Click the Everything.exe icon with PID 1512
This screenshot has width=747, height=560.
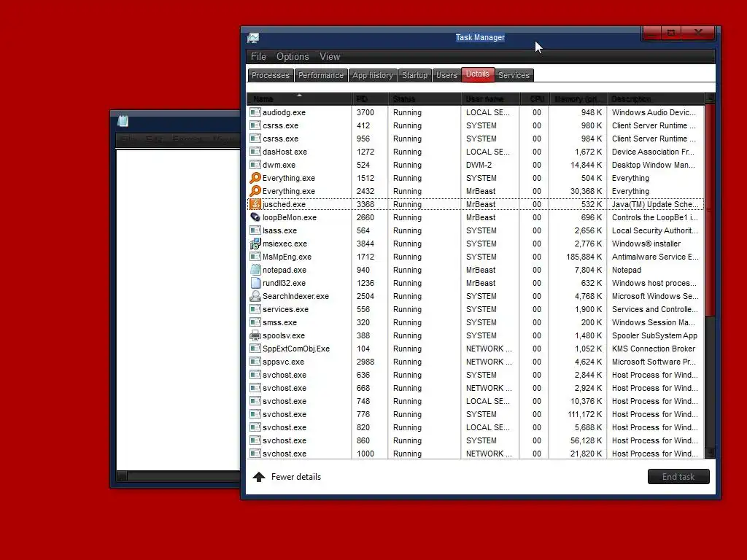pos(255,178)
